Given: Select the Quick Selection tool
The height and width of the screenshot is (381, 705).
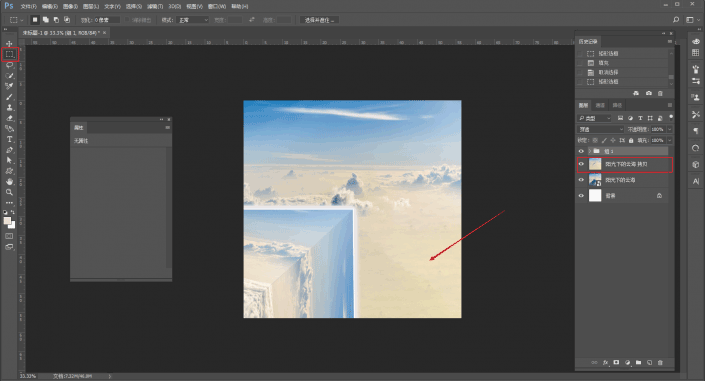Looking at the screenshot, I should coord(9,76).
